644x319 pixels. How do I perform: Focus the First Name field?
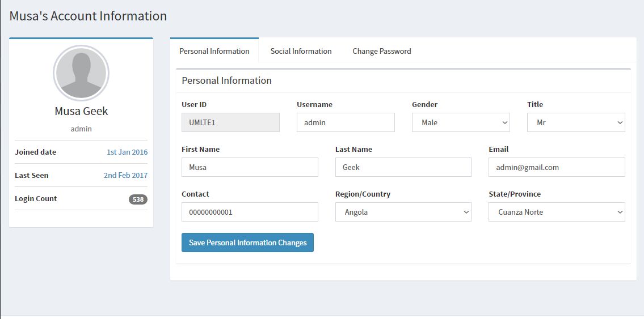250,167
